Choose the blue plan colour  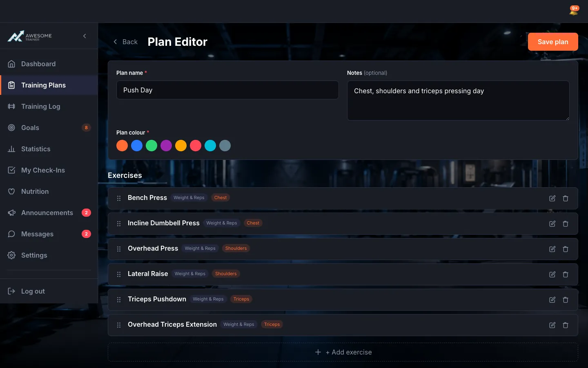pos(137,146)
